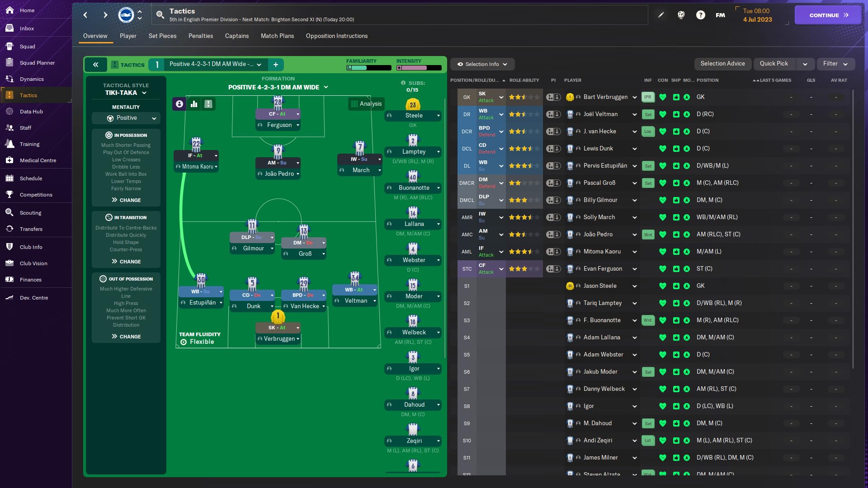The width and height of the screenshot is (868, 488).
Task: Click the Intensity bar at the top
Action: click(x=419, y=68)
